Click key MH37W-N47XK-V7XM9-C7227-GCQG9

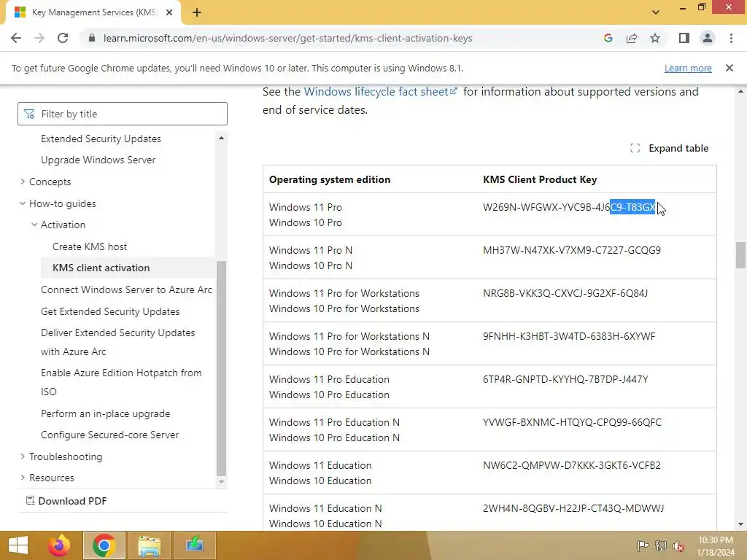(572, 250)
